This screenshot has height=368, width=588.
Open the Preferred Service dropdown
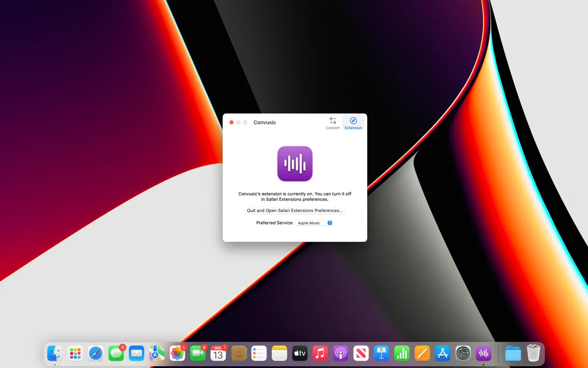click(x=315, y=223)
